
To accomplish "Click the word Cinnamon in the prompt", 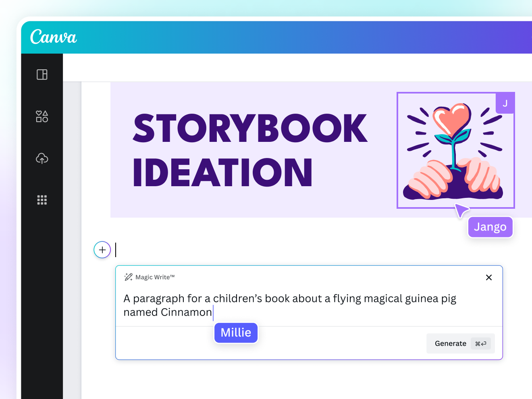I will coord(186,312).
